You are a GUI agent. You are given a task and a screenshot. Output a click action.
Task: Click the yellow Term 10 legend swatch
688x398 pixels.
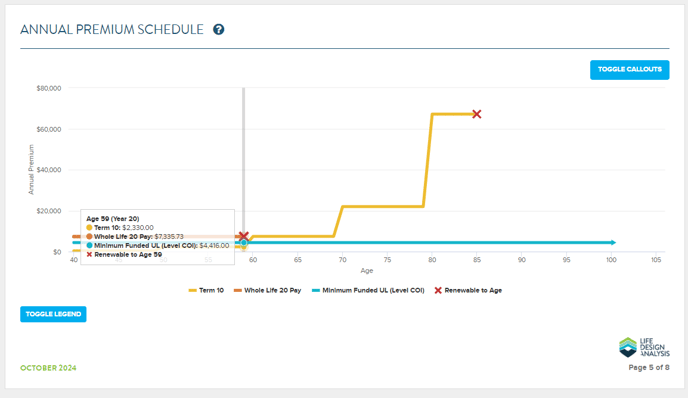coord(192,290)
